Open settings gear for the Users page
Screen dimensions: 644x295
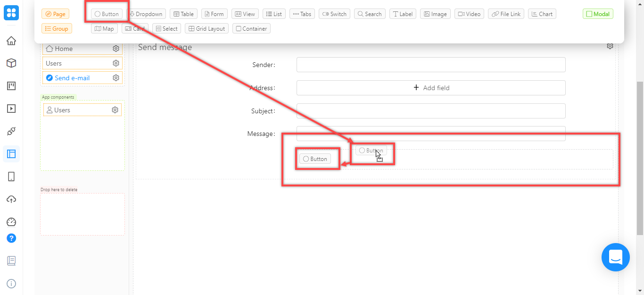(116, 63)
